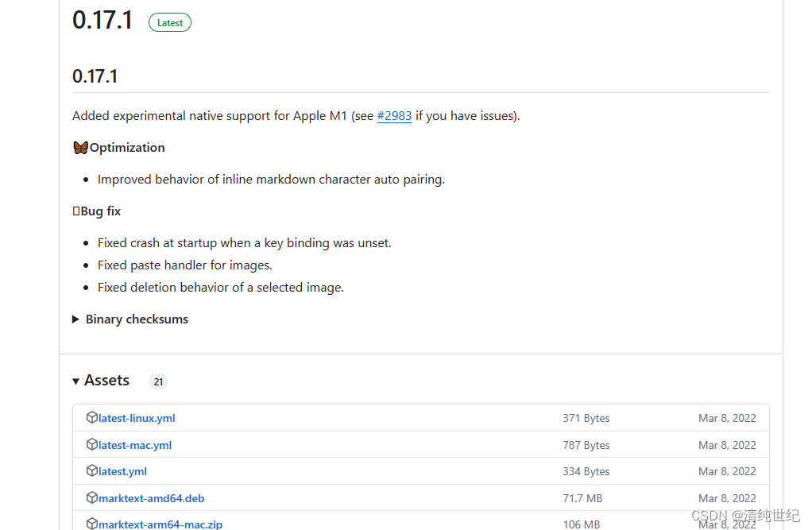Click the Mar 8, 2022 date for latest-mac.yml
This screenshot has width=812, height=530.
click(x=727, y=445)
